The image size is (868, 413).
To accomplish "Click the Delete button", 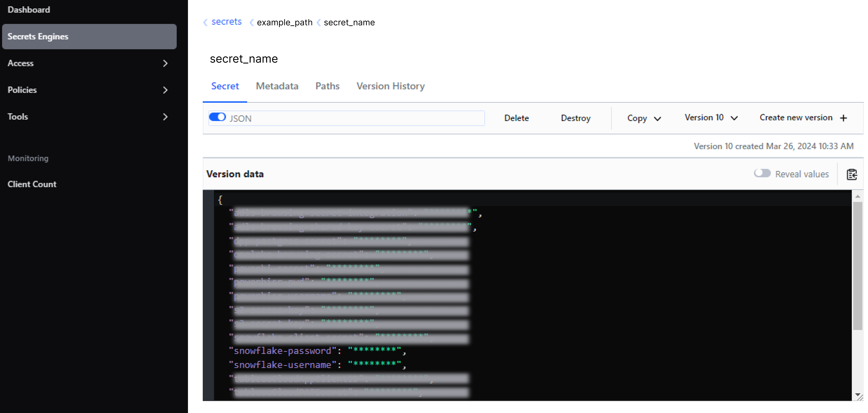I will [516, 118].
